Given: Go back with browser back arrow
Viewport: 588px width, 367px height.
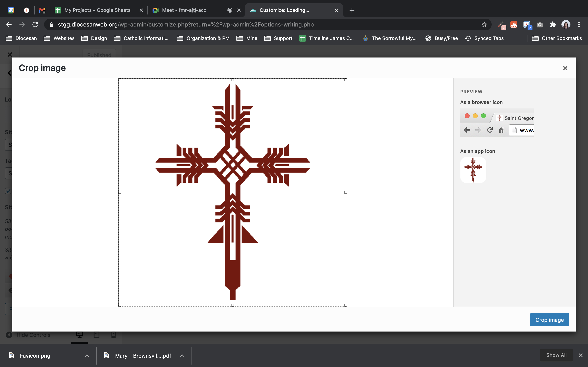Looking at the screenshot, I should pyautogui.click(x=9, y=24).
